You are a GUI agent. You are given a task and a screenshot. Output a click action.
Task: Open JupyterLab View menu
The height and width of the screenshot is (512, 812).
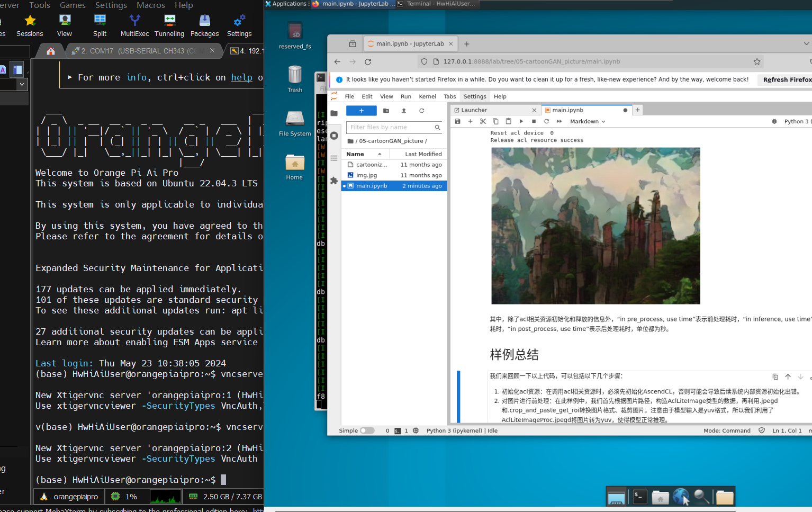(386, 96)
